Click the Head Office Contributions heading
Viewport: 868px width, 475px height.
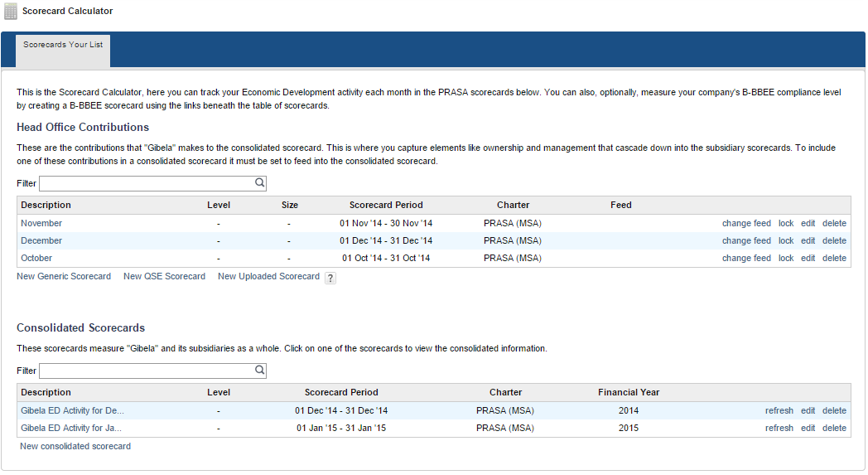tap(83, 127)
